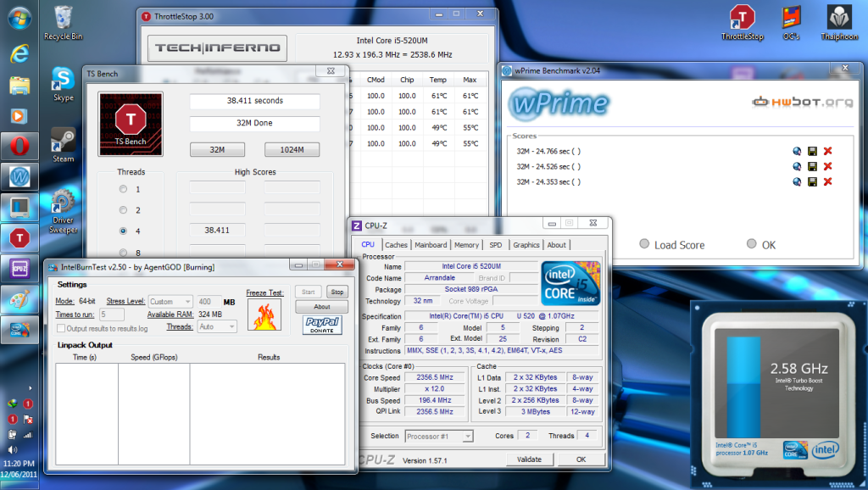
Task: Switch to wPrime taskbar icon
Action: click(19, 177)
